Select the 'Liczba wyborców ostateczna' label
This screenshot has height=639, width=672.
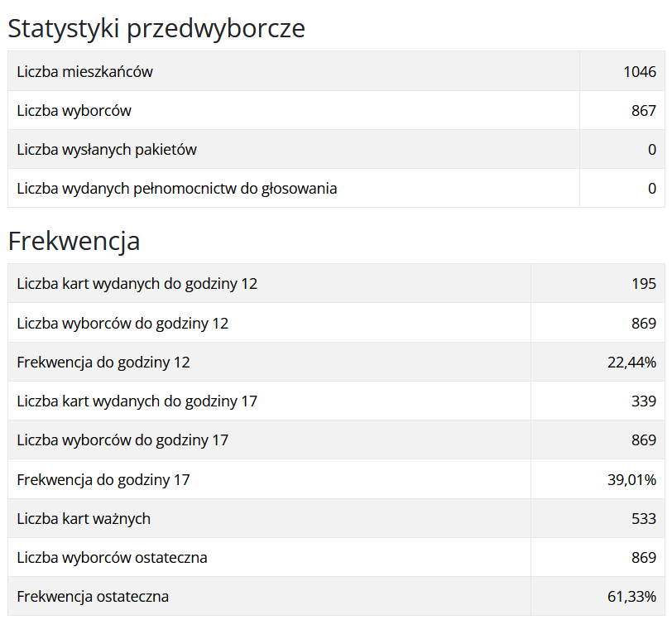[x=112, y=558]
